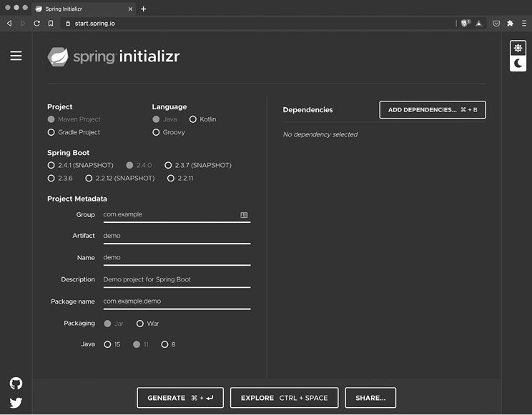Open the hamburger menu in sidebar
The image size is (532, 415).
(16, 56)
